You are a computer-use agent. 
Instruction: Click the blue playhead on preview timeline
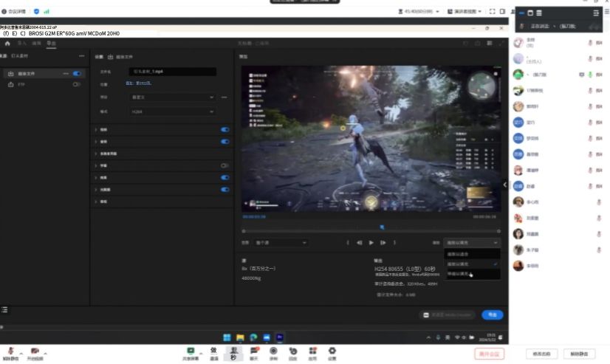[381, 227]
